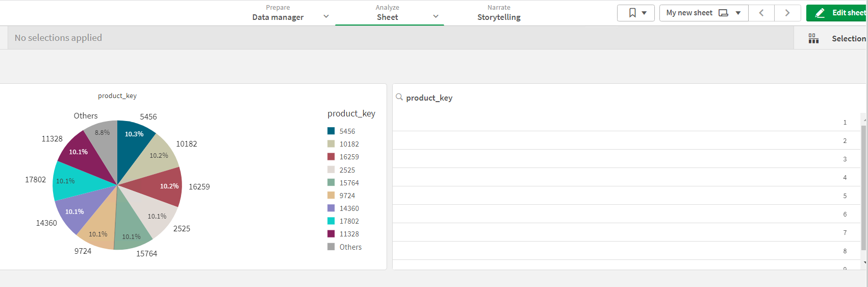Click the sheet monitor icon
868x287 pixels.
point(723,13)
